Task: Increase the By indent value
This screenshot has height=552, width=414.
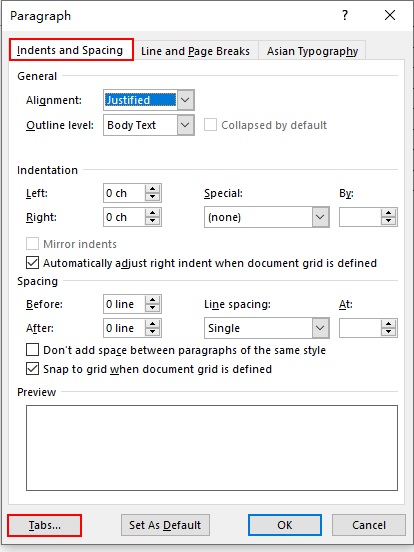Action: pos(389,213)
